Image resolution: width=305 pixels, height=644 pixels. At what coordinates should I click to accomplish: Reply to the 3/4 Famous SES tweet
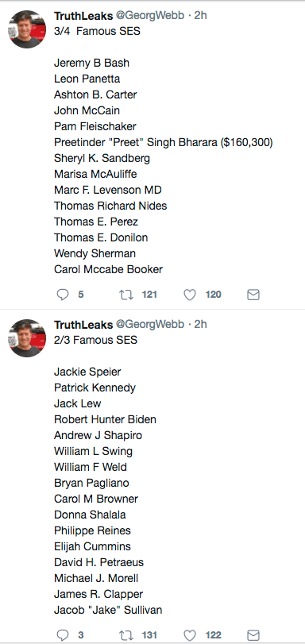pyautogui.click(x=63, y=295)
